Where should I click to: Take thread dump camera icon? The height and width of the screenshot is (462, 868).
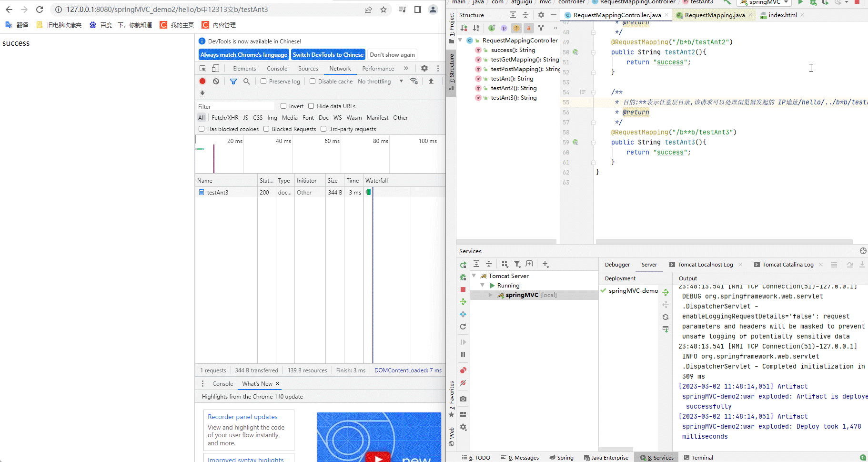pyautogui.click(x=463, y=399)
